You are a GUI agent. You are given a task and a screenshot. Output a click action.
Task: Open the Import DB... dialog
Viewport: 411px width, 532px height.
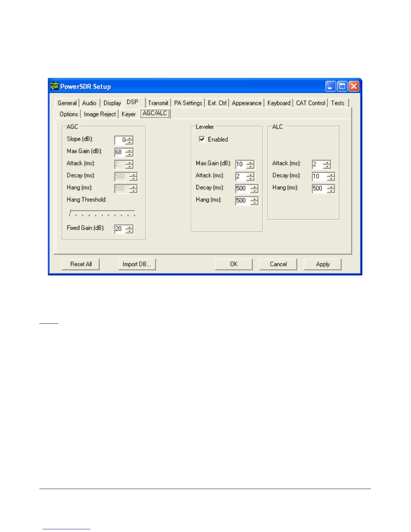(137, 264)
